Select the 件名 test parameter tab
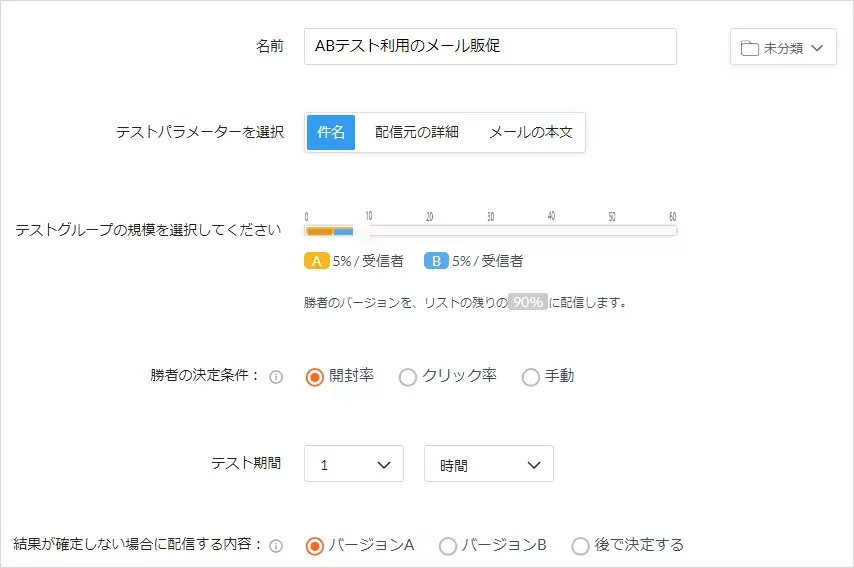This screenshot has height=568, width=854. point(331,132)
